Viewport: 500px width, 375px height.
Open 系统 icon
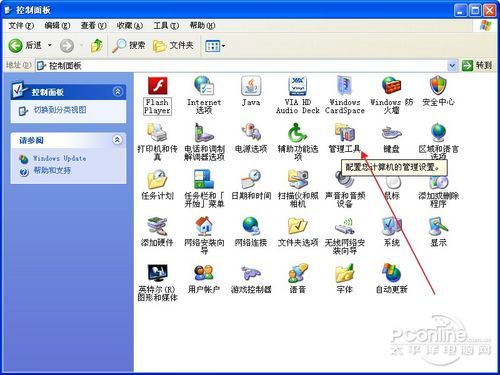click(x=391, y=226)
